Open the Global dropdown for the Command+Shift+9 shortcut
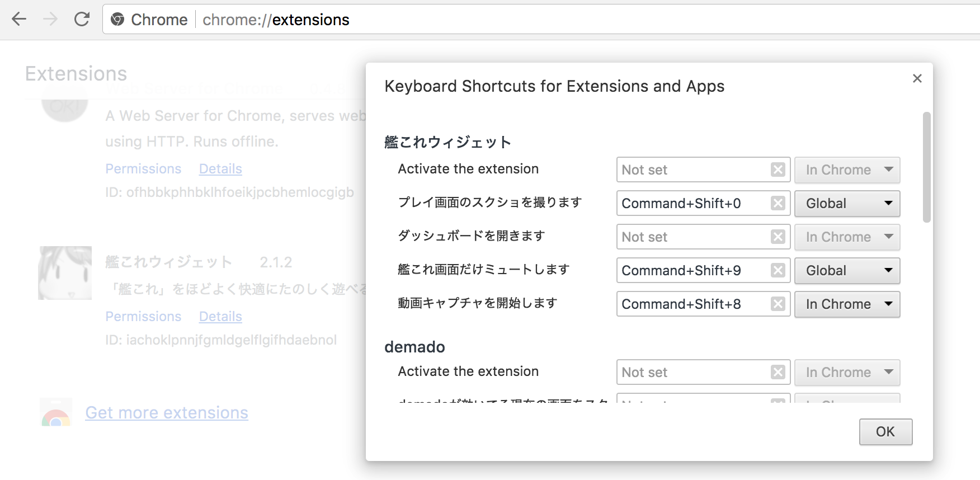Viewport: 980px width, 480px height. [847, 270]
